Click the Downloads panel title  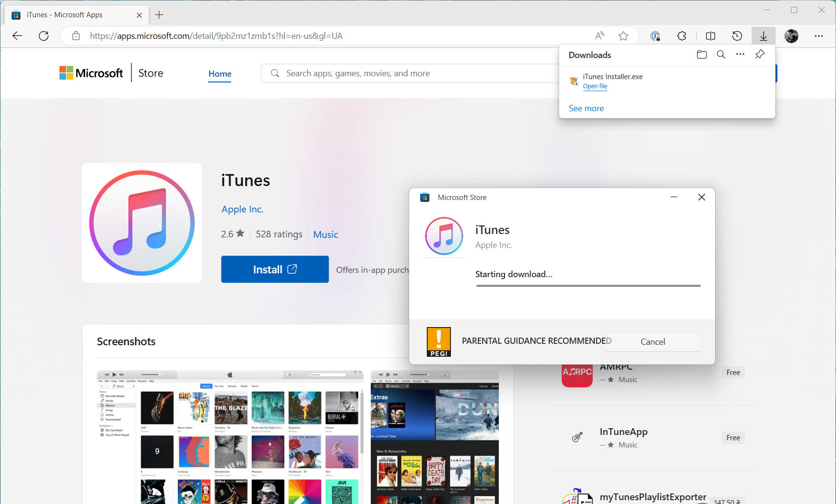click(589, 55)
